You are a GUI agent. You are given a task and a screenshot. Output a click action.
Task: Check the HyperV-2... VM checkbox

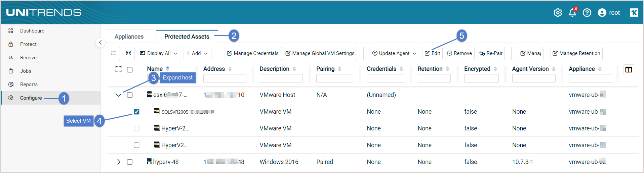pyautogui.click(x=136, y=128)
